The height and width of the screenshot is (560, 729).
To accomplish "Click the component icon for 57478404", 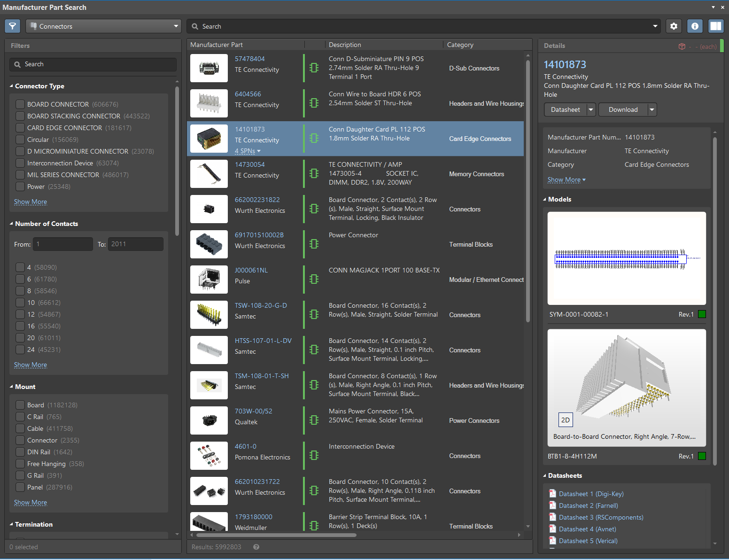I will coord(314,68).
